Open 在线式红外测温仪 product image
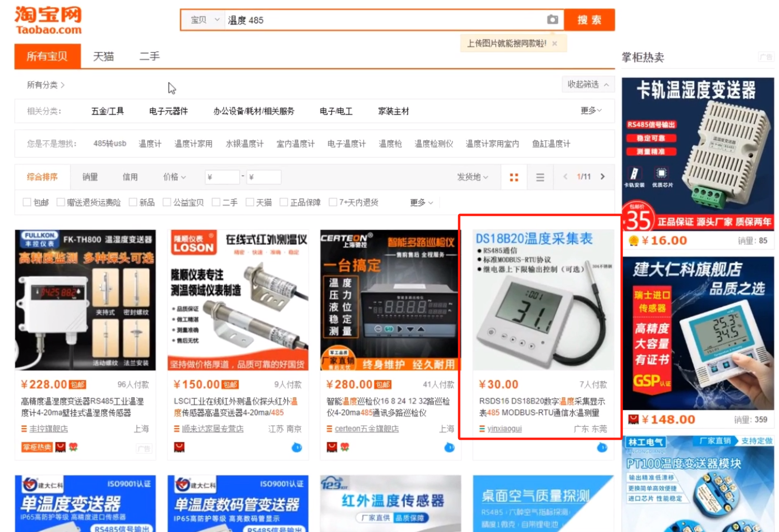 (x=238, y=300)
